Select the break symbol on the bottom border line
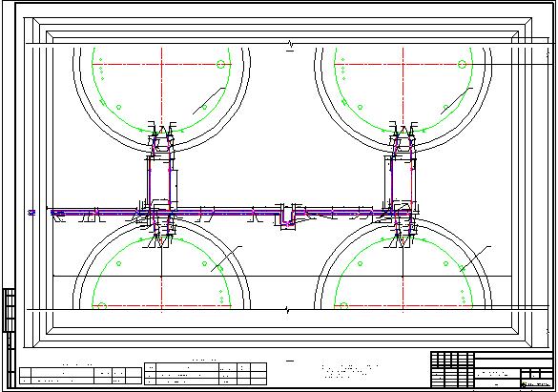The height and width of the screenshot is (392, 558). 288,310
